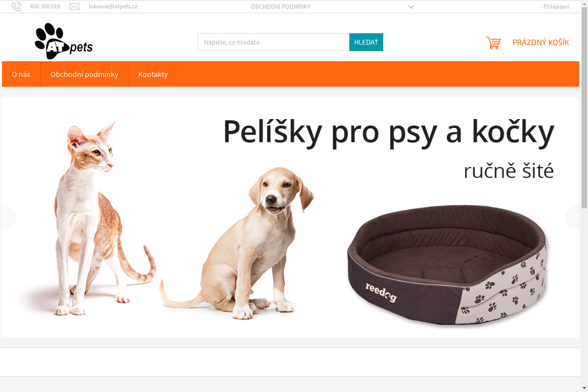Click the AT pets paw logo
The width and height of the screenshot is (588, 392).
point(64,41)
